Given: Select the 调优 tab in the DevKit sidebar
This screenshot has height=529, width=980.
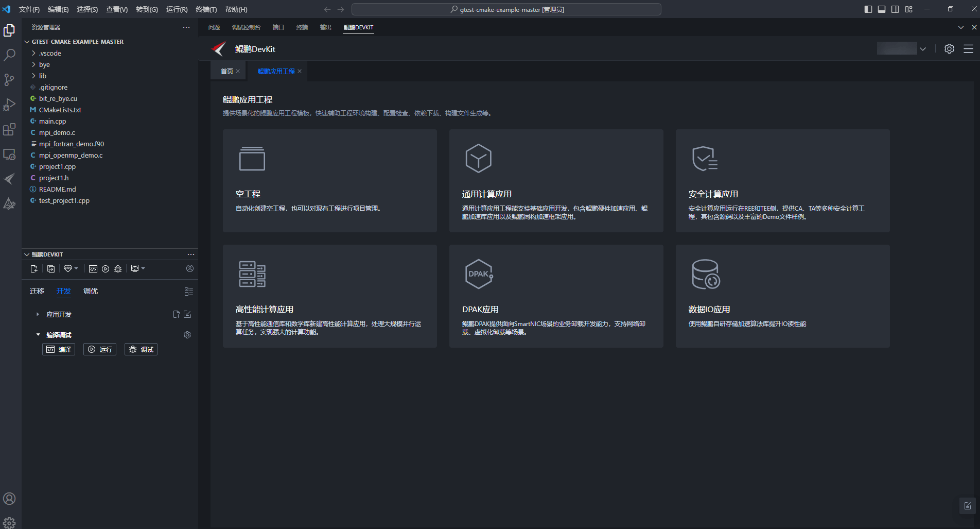Looking at the screenshot, I should click(x=91, y=291).
